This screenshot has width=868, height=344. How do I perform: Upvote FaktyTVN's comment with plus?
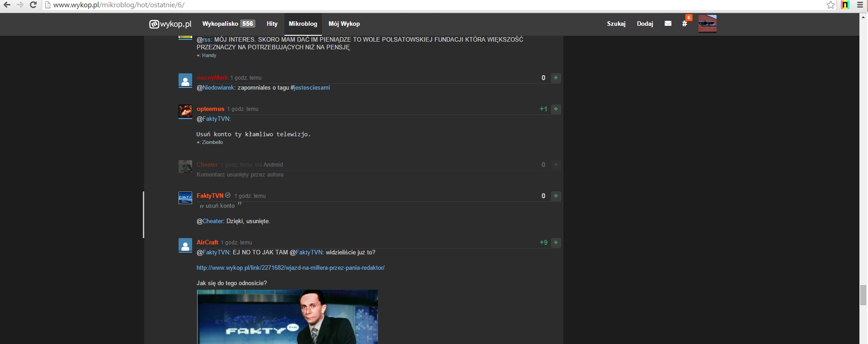coord(556,196)
